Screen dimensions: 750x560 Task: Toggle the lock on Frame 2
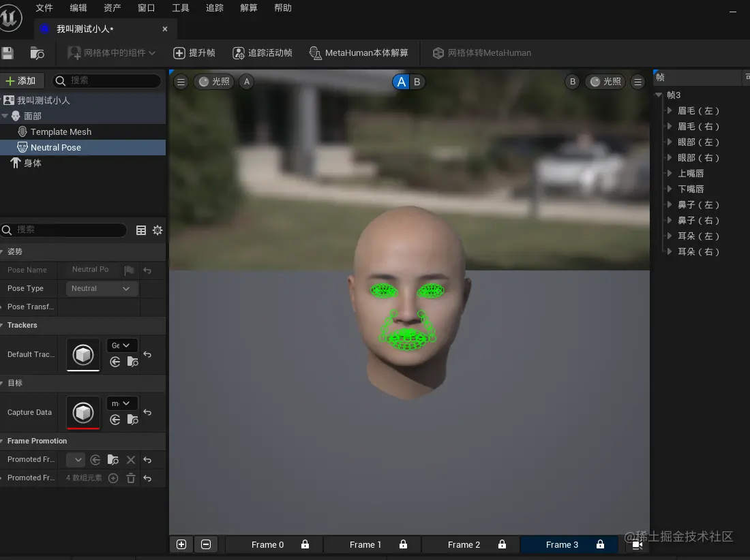tap(502, 544)
